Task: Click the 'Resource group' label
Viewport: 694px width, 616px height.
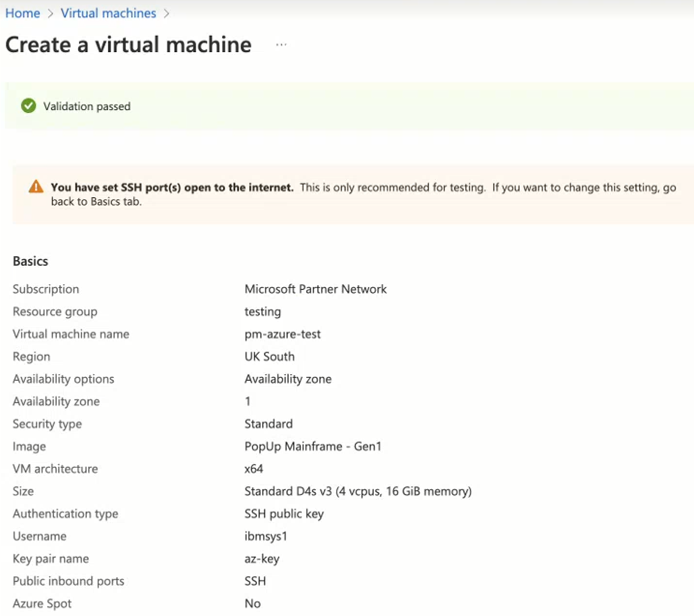Action: [55, 311]
